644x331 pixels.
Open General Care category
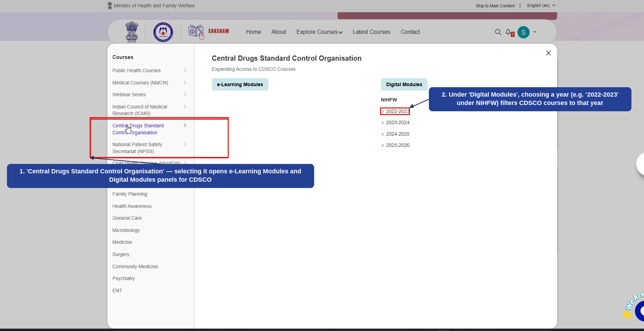(127, 218)
